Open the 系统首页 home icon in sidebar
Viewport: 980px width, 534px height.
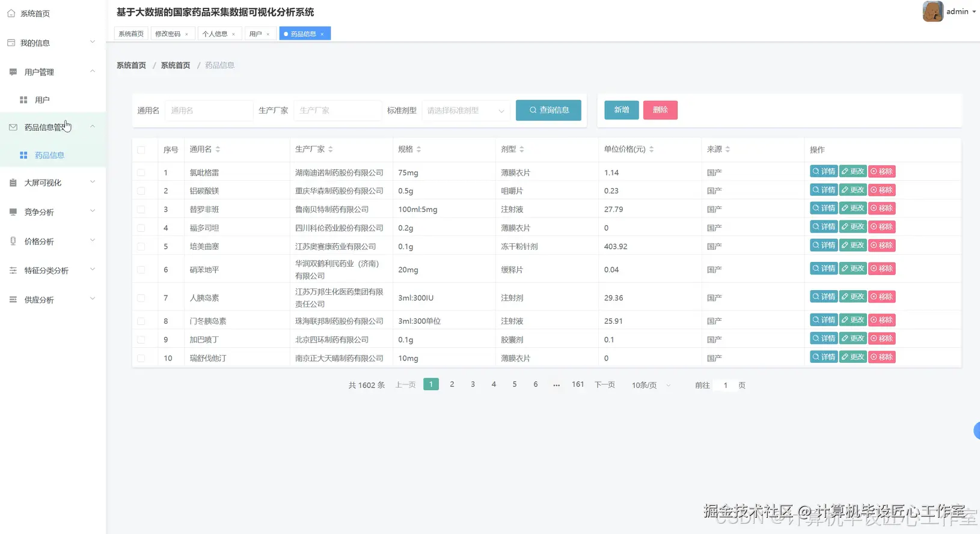click(11, 13)
